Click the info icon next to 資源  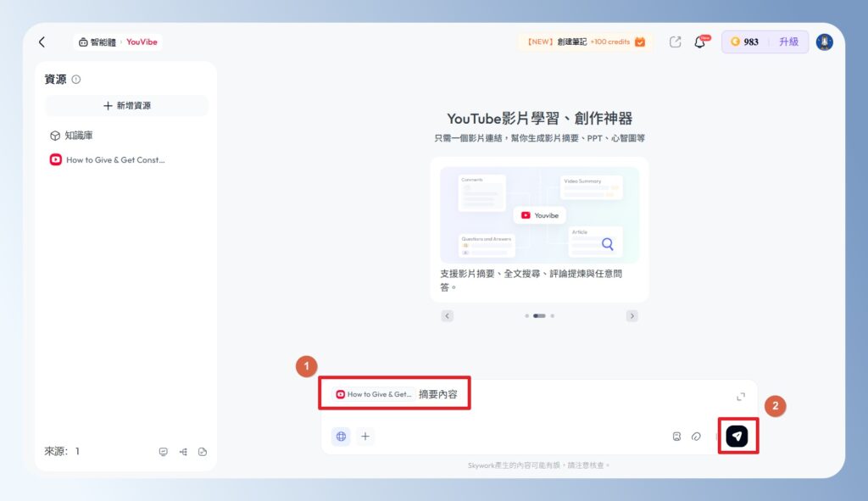pos(75,79)
